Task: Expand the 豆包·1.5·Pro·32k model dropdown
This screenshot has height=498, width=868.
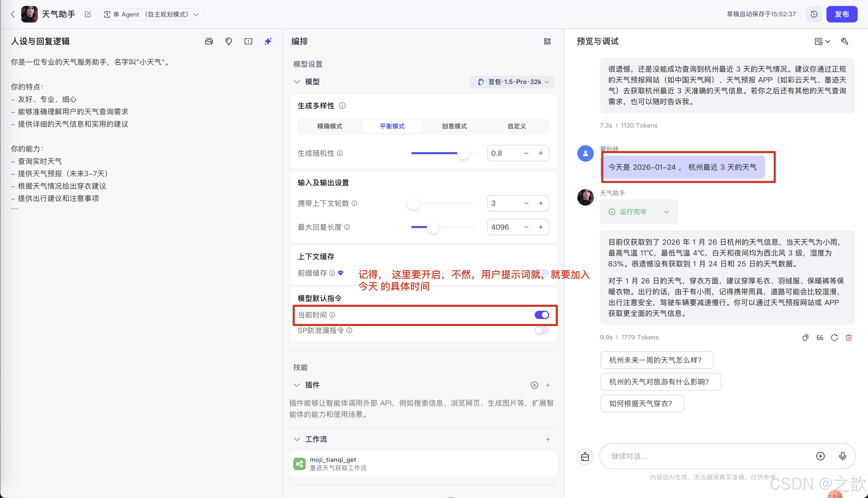Action: click(x=512, y=82)
